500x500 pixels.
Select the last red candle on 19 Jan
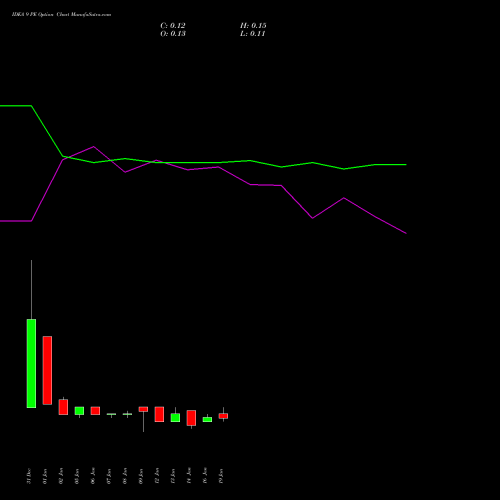pos(223,416)
